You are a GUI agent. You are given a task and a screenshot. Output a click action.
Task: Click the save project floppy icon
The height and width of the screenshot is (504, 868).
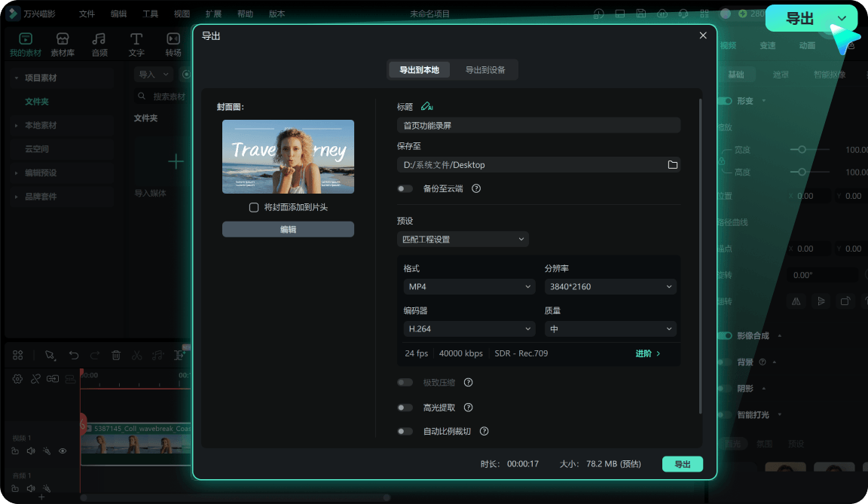[641, 14]
